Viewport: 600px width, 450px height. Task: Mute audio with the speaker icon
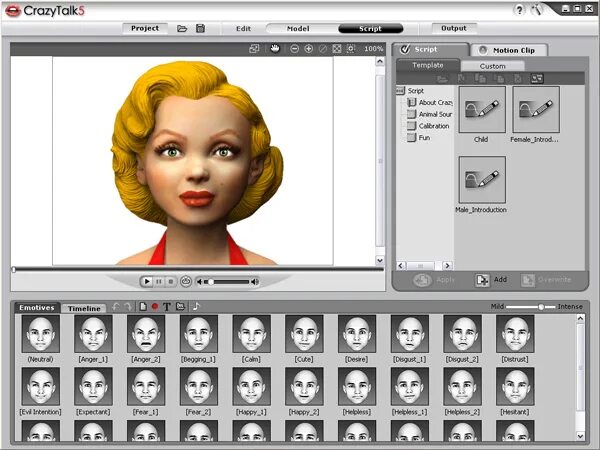pyautogui.click(x=199, y=282)
